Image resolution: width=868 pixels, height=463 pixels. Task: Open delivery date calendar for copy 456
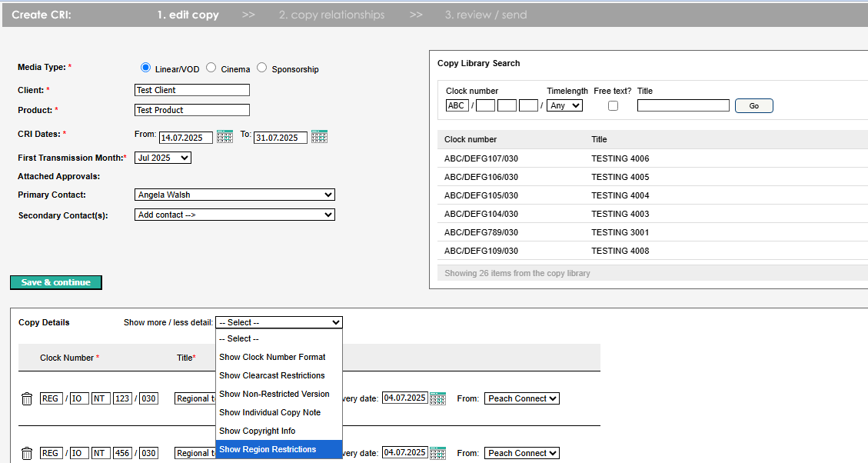coord(438,453)
